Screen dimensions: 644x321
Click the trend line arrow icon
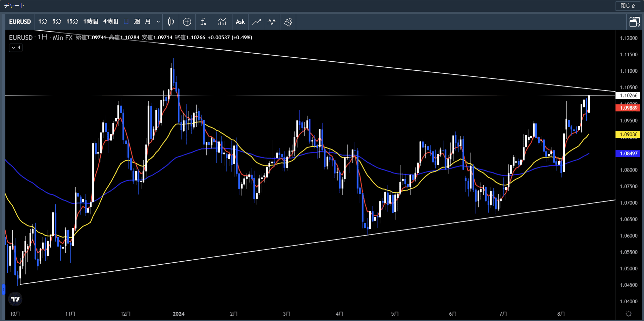tap(256, 22)
